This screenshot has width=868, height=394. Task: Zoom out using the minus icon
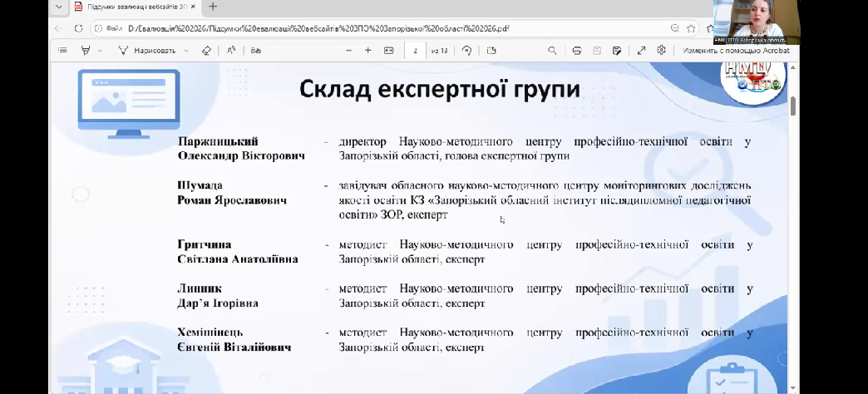tap(348, 51)
